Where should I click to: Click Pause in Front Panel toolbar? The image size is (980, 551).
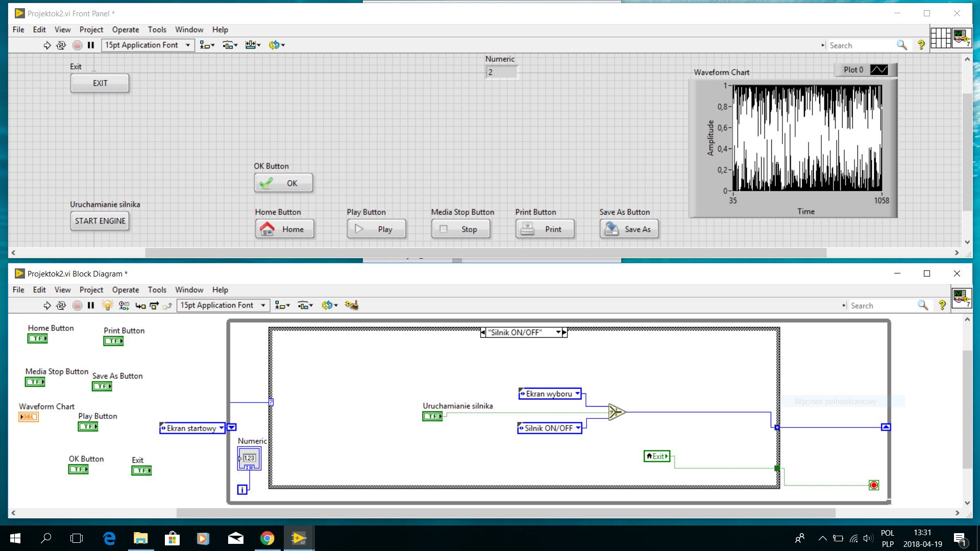(x=91, y=45)
